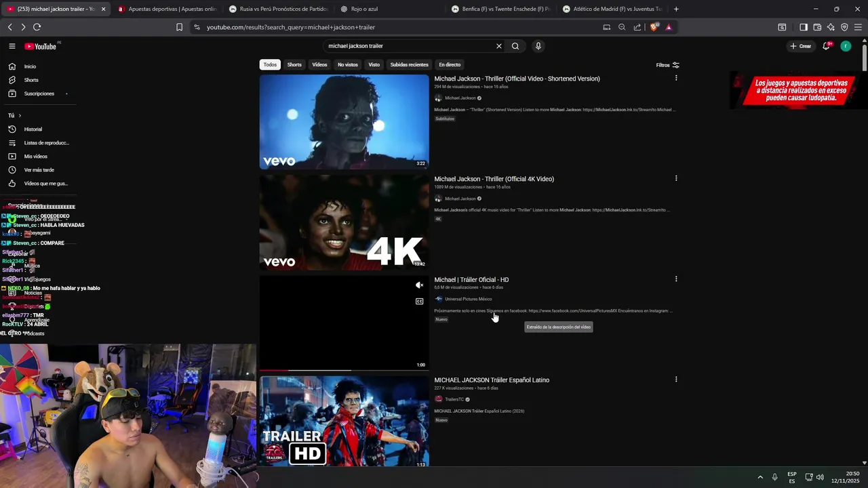
Task: Bookmark this page with the bookmark icon
Action: coord(179,27)
